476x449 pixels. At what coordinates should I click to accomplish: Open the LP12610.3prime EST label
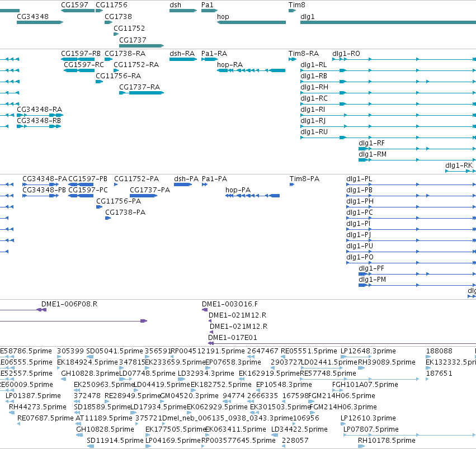click(x=368, y=418)
